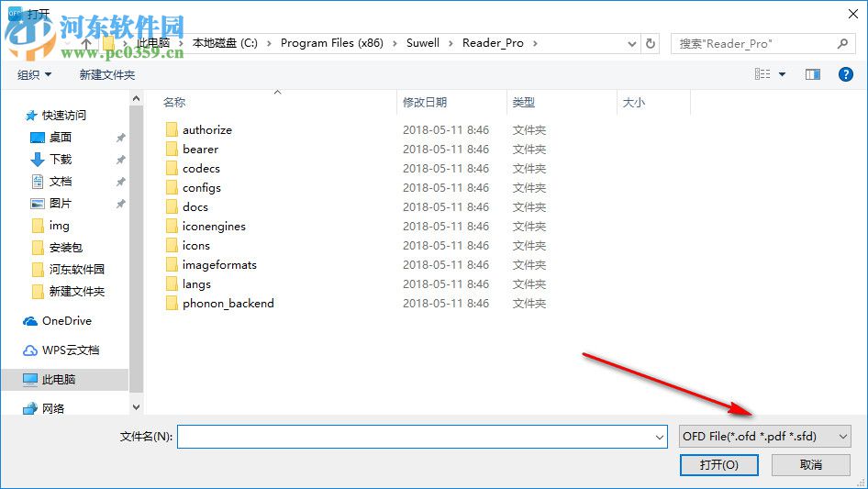
Task: Click navigation pane scroll up arrow
Action: (x=136, y=98)
